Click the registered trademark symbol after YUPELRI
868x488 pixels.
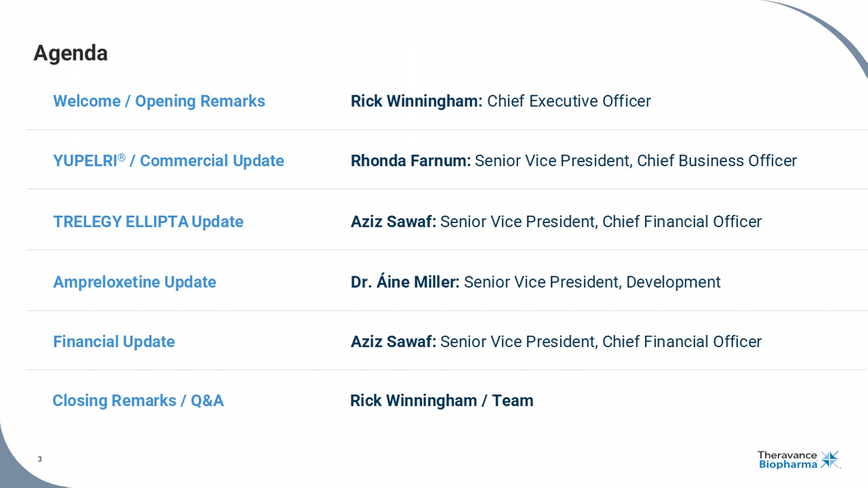click(122, 158)
